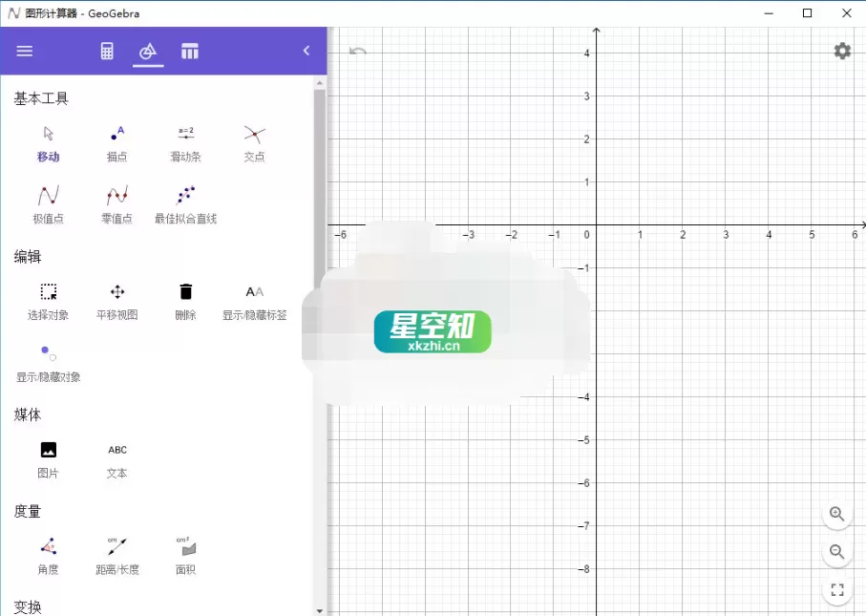Open the hamburger main menu
Image resolution: width=866 pixels, height=616 pixels.
[24, 51]
